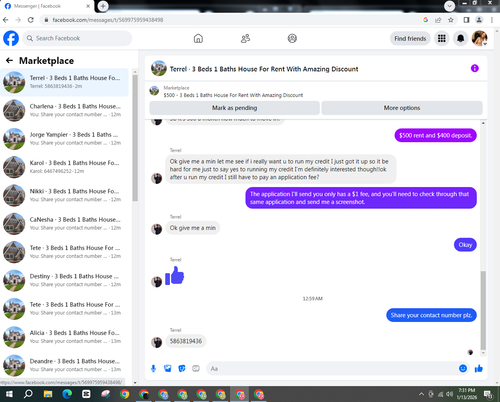
Task: Click the conversation list scrollbar
Action: (x=135, y=138)
